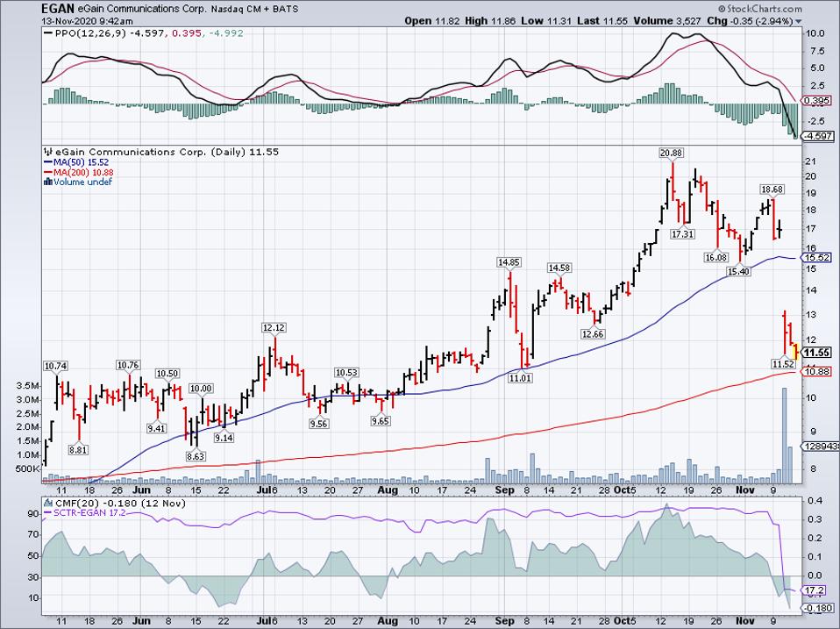Click the 8.81 low price label
Screen dimensions: 840x629
(x=78, y=450)
